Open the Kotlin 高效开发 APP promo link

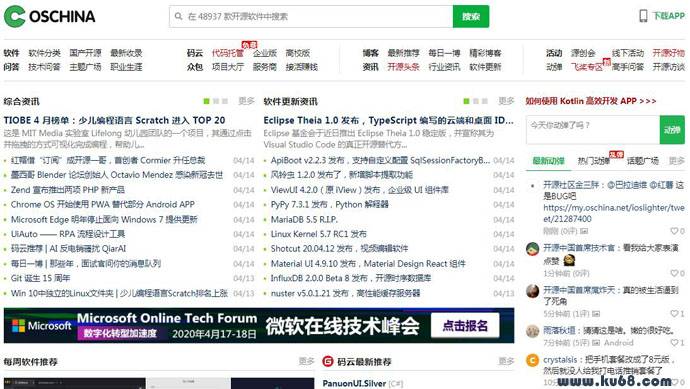pyautogui.click(x=591, y=101)
